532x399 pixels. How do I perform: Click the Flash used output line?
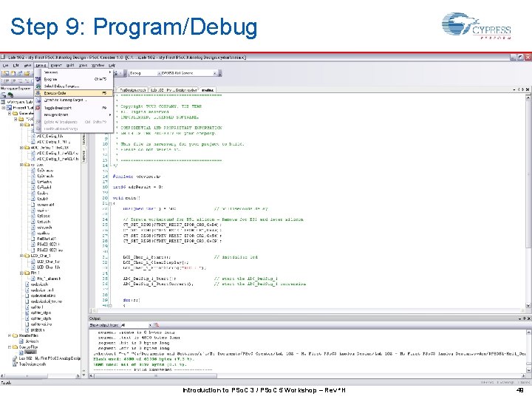click(144, 359)
